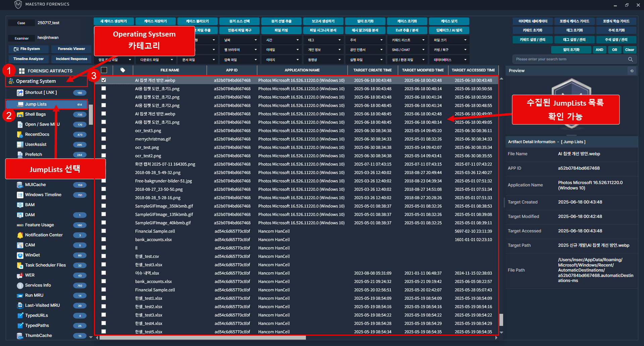Viewport: 644px width, 346px height.
Task: Click the tag icon column header
Action: [x=123, y=70]
